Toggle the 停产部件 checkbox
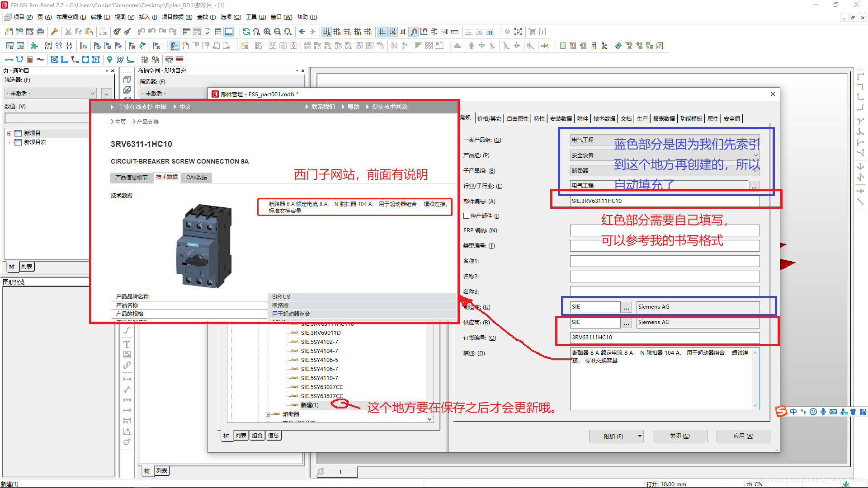The image size is (868, 488). click(x=466, y=216)
